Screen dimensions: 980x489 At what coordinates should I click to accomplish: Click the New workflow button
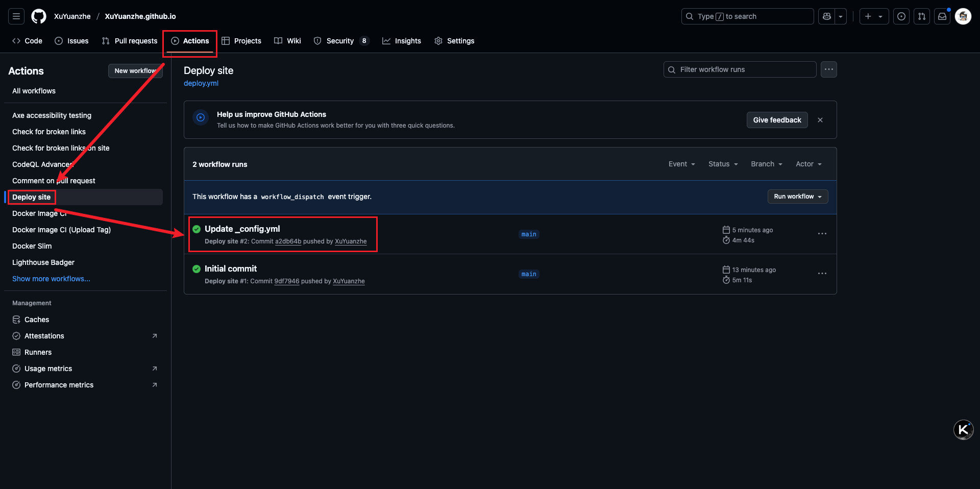135,71
